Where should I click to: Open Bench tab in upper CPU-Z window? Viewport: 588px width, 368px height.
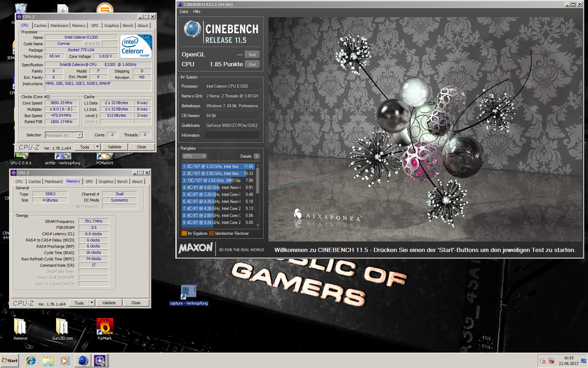coord(128,26)
